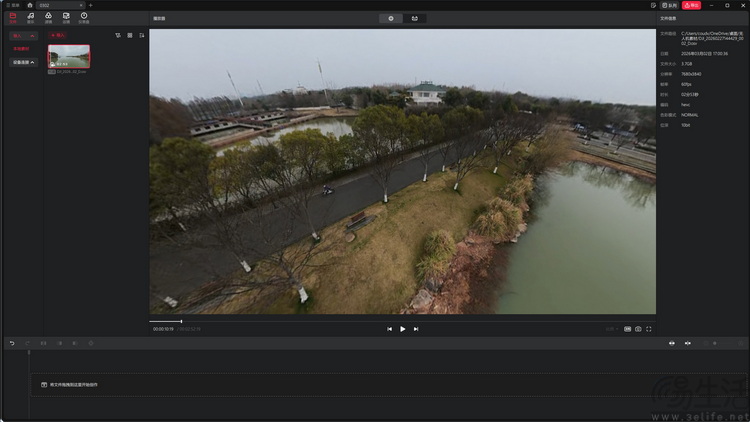Go to the home screen icon
The height and width of the screenshot is (422, 750).
tap(30, 5)
